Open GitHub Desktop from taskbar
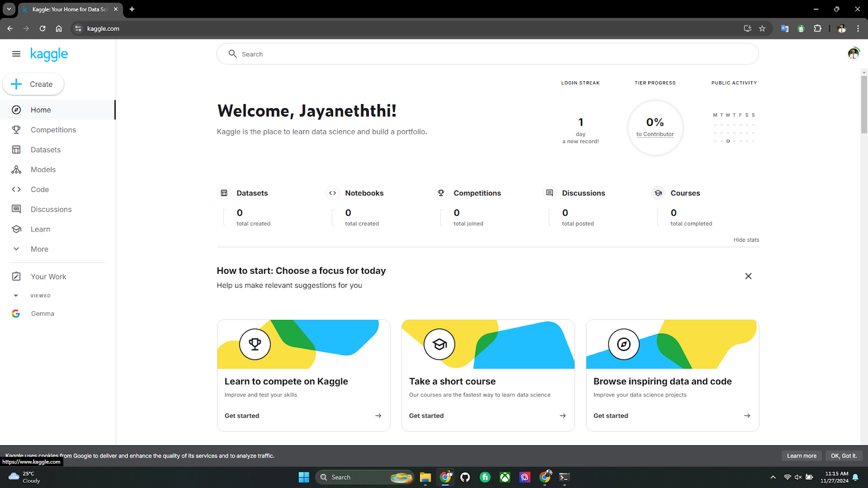Screen dimensions: 868x488 click(x=465, y=477)
